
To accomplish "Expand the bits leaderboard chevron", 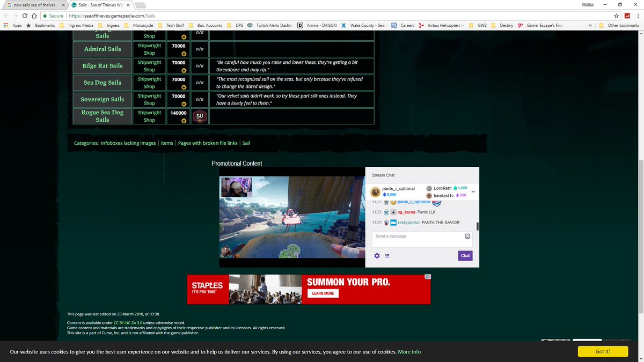I will point(473,191).
